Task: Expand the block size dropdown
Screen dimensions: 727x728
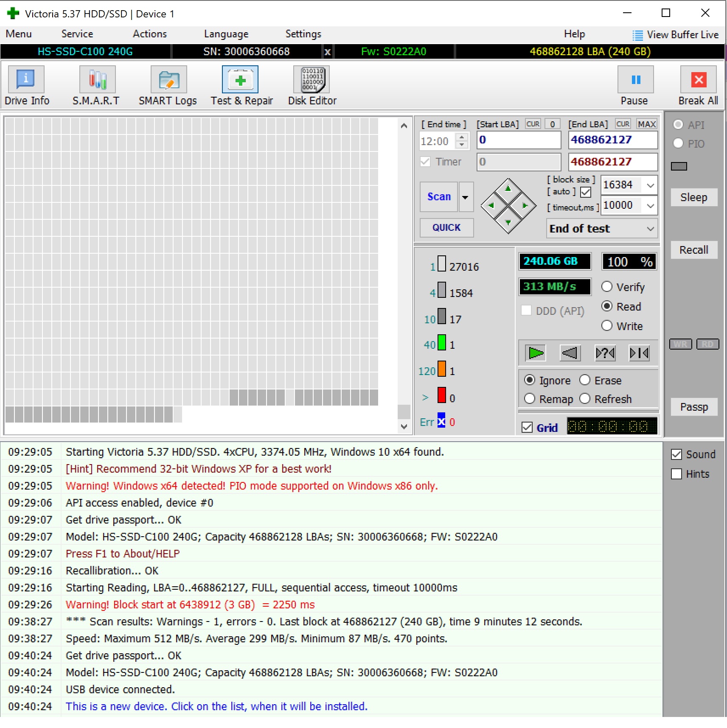Action: 650,185
